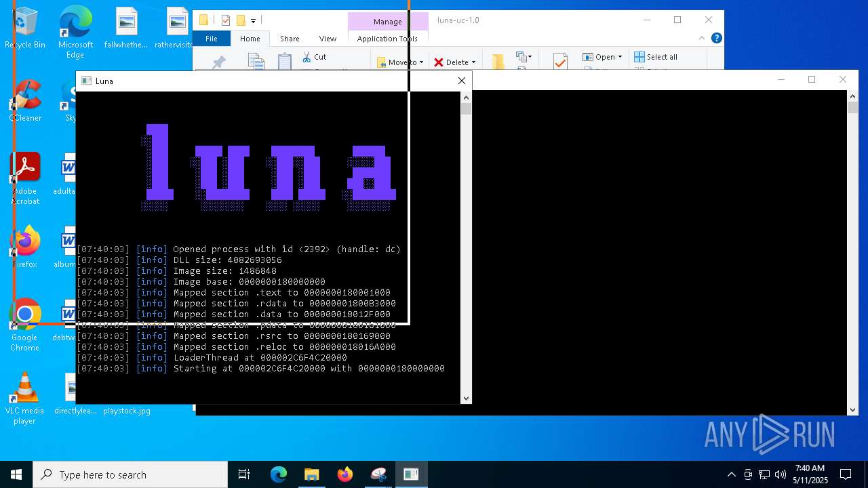
Task: Click the 'Opened process with id' log line
Action: [x=239, y=249]
